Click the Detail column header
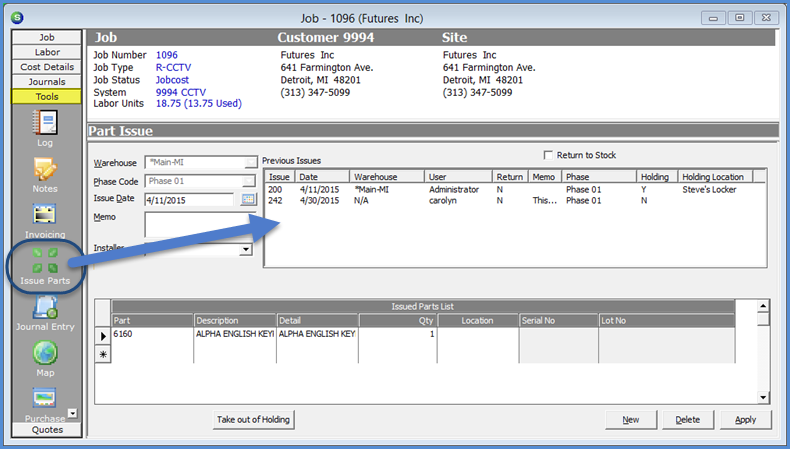The height and width of the screenshot is (449, 790). pos(317,320)
